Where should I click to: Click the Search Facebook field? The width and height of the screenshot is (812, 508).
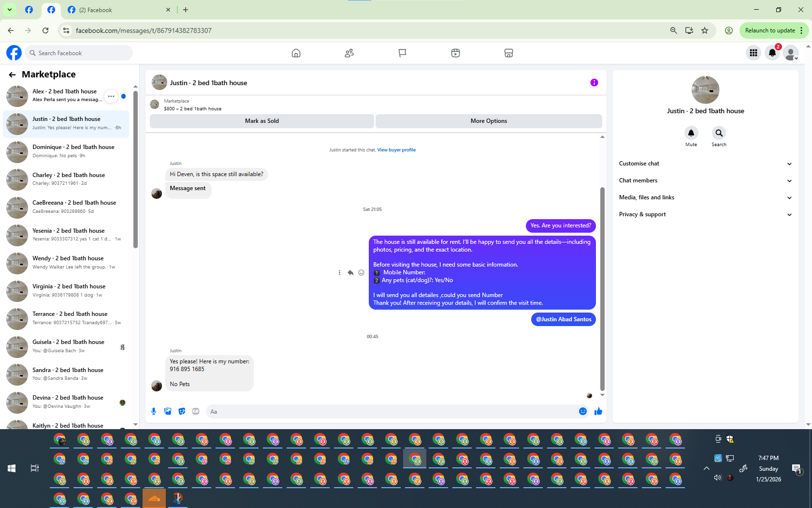[x=79, y=53]
